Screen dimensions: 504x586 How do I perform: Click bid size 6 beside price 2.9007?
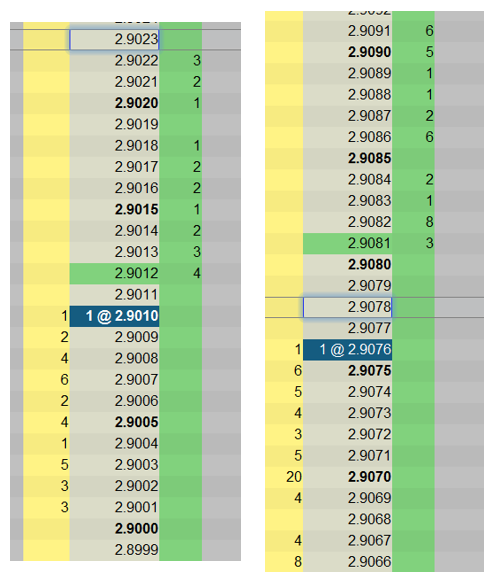click(64, 380)
